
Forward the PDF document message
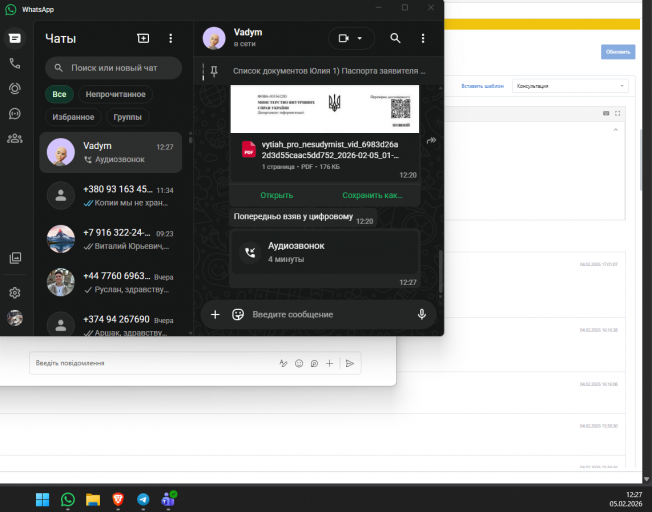click(431, 141)
